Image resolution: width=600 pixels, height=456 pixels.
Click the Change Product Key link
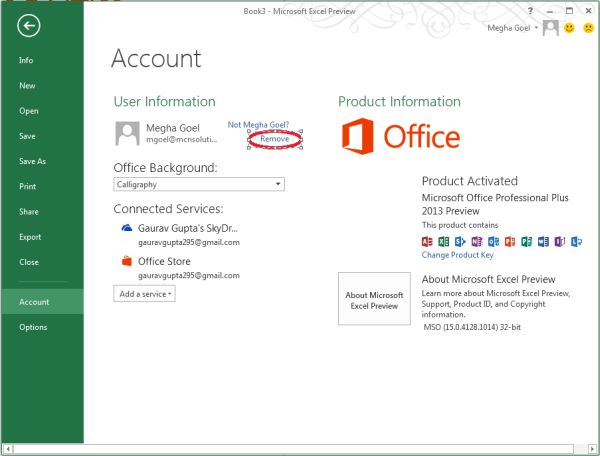[458, 255]
